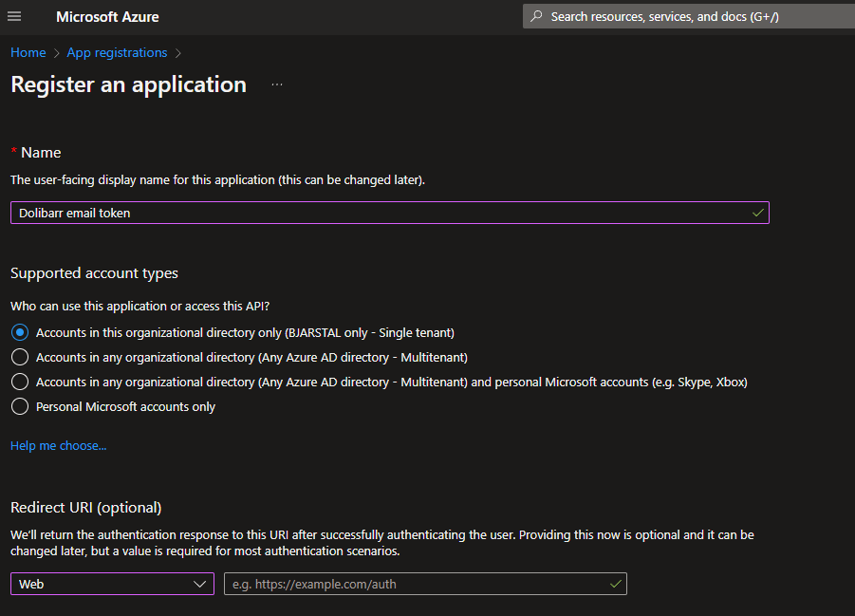Go to Home in the breadcrumb
Screen dimensions: 855x616
click(x=28, y=52)
